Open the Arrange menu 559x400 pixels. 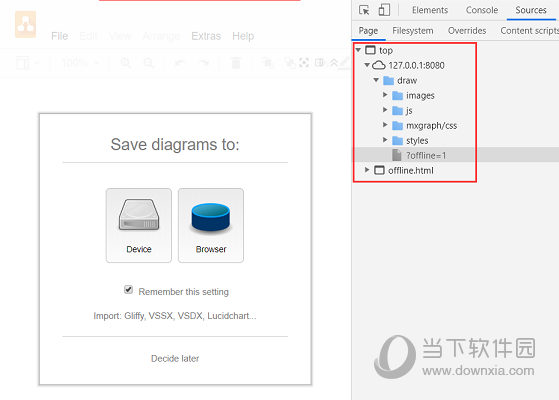tap(161, 36)
